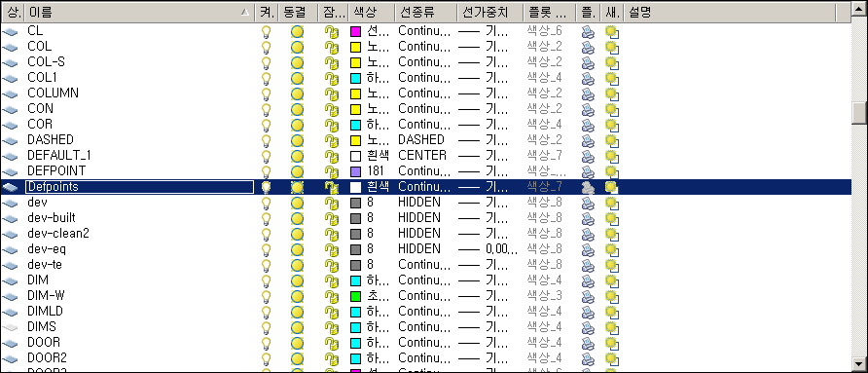This screenshot has width=868, height=373.
Task: Open color picker from CL magenta swatch
Action: 356,31
